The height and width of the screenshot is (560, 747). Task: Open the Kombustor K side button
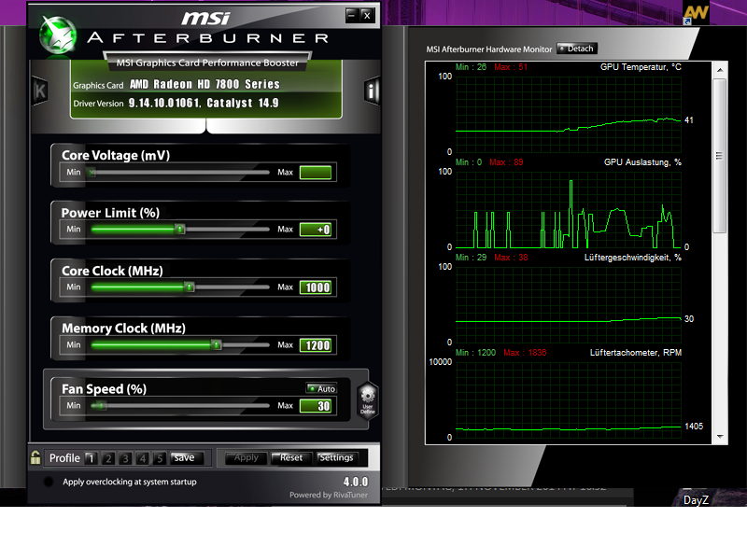[x=39, y=91]
